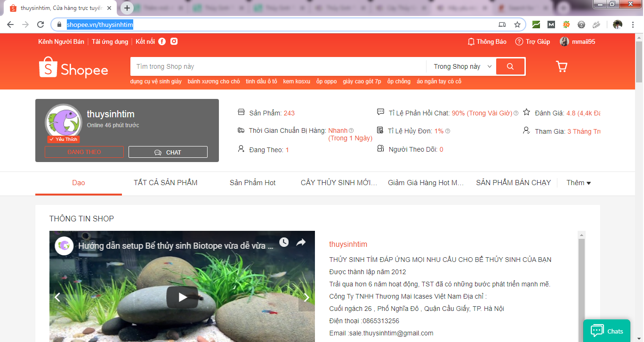The height and width of the screenshot is (342, 644).
Task: Click Sản Phẩm count 243
Action: [289, 113]
